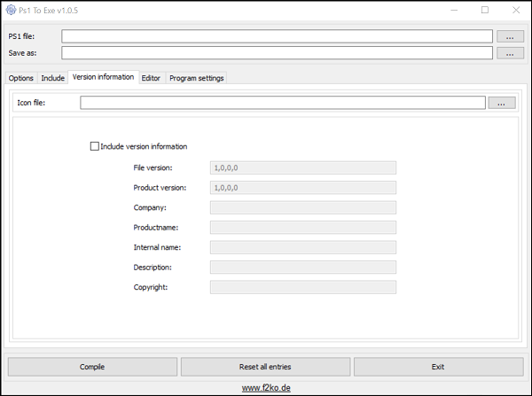
Task: Select the Version information tab
Action: click(103, 77)
